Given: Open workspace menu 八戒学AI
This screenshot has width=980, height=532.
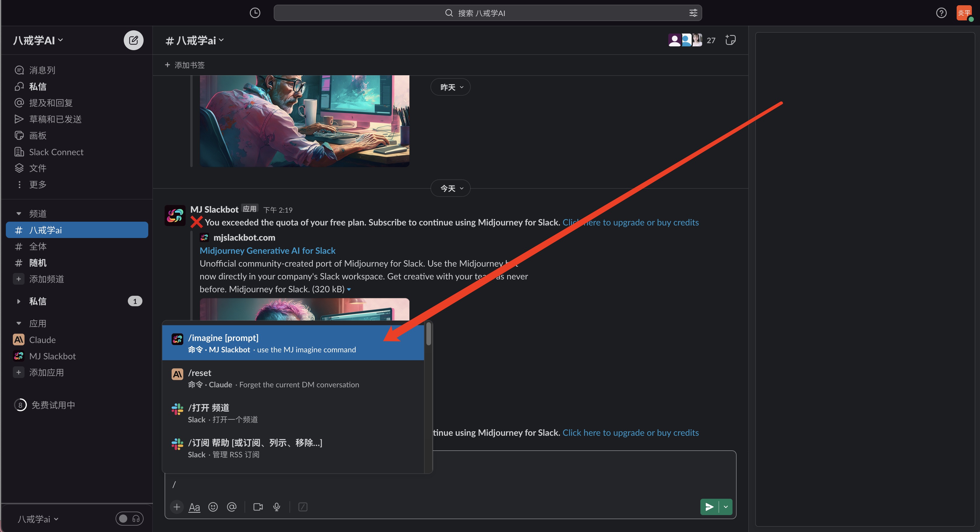Looking at the screenshot, I should click(x=38, y=40).
